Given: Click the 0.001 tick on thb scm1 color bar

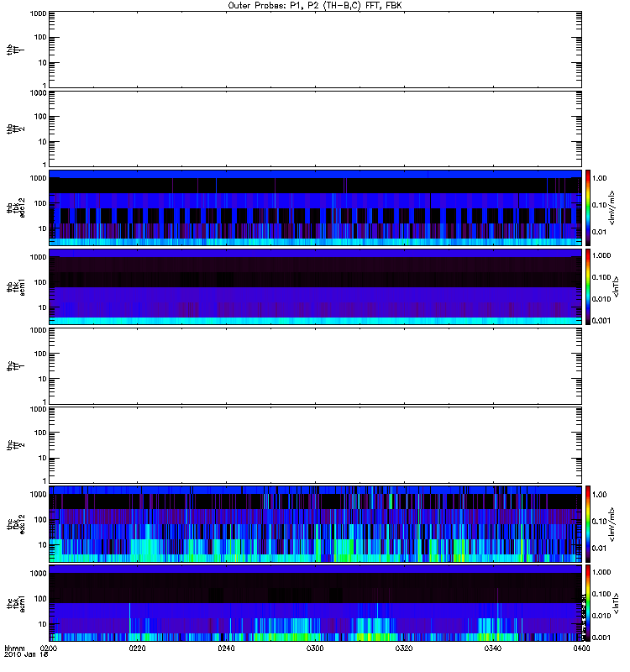Looking at the screenshot, I should pos(601,321).
